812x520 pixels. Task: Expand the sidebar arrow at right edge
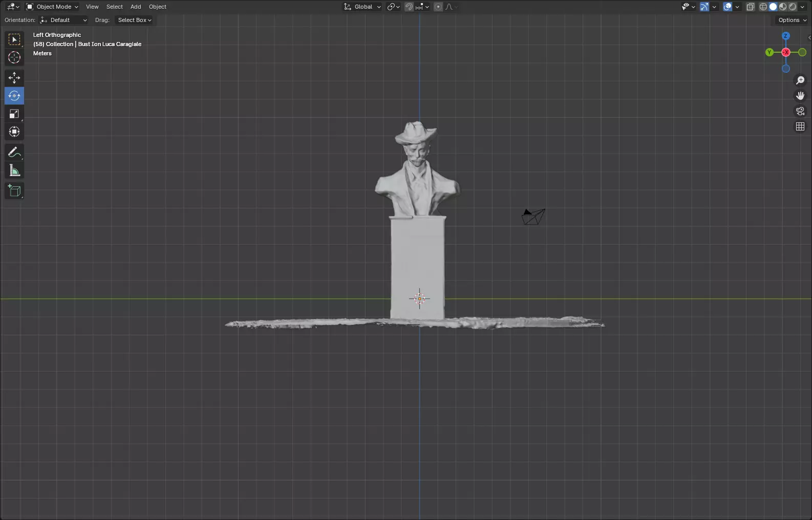coord(809,37)
